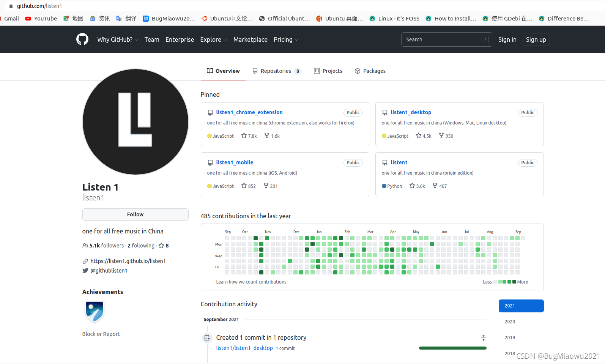The width and height of the screenshot is (605, 364).
Task: View the 5.1k followers list
Action: click(x=103, y=246)
